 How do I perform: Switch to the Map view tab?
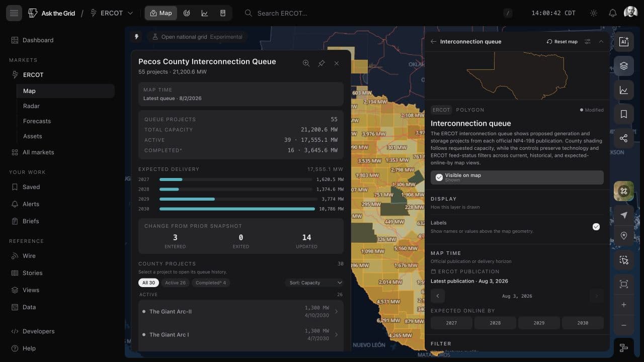[x=160, y=13]
